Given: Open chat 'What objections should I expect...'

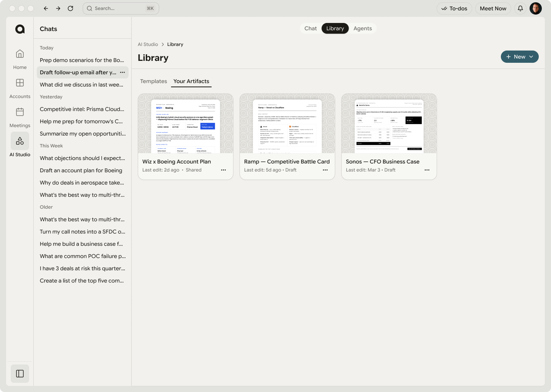Looking at the screenshot, I should pos(83,158).
